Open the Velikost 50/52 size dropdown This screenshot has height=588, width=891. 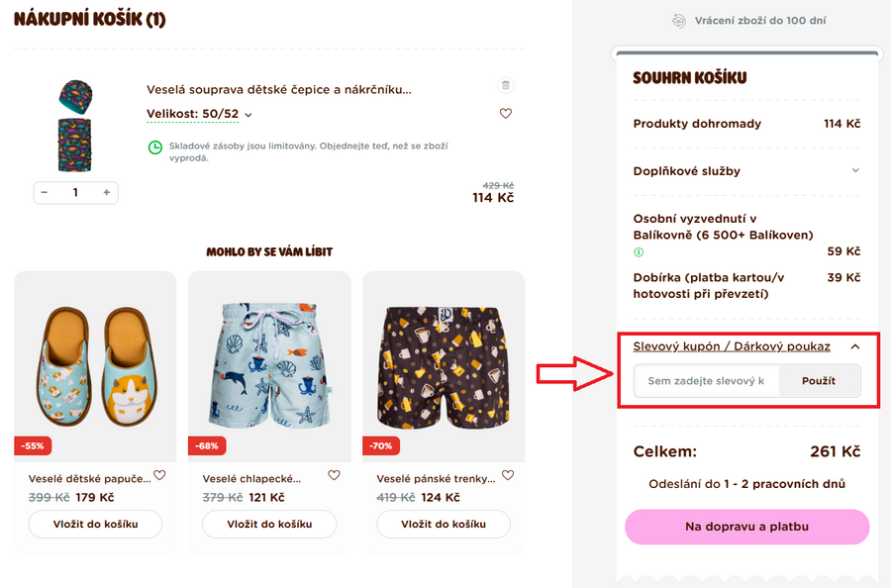[x=199, y=114]
